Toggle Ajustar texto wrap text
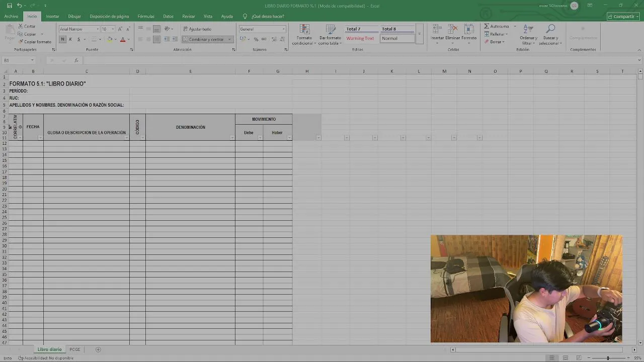This screenshot has height=362, width=644. (x=197, y=29)
